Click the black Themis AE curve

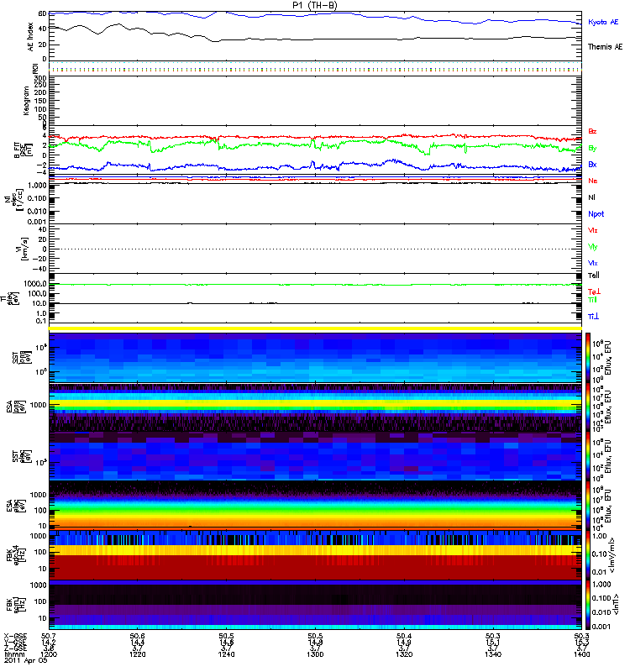point(316,39)
